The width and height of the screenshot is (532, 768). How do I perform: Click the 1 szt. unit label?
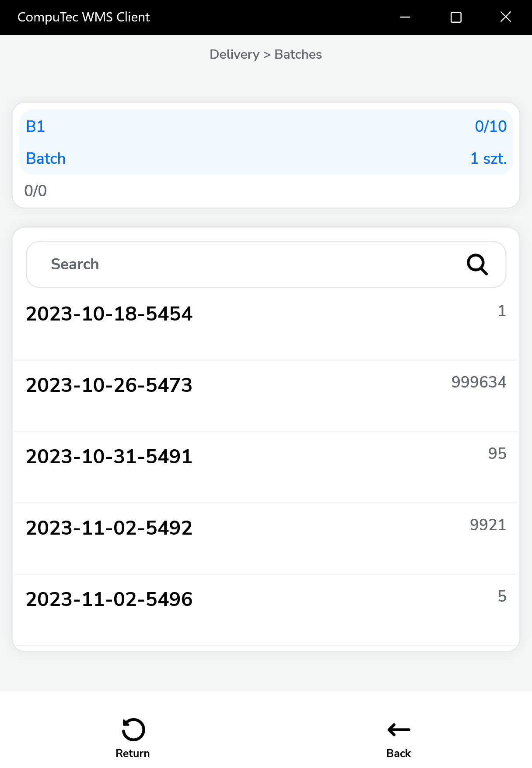488,159
